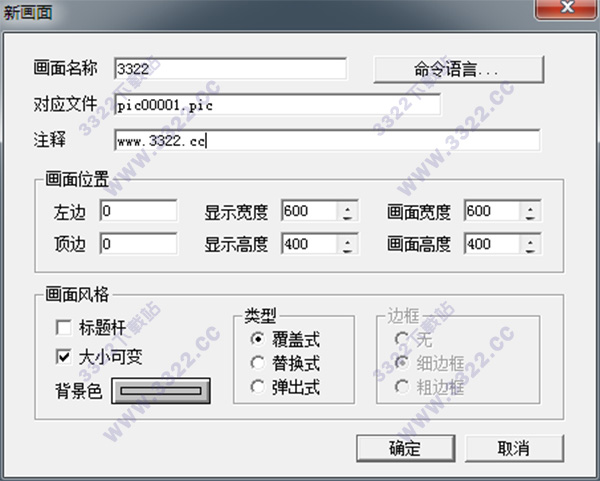The height and width of the screenshot is (481, 600).
Task: Enable the 标题杆 title bar checkbox
Action: pos(64,328)
